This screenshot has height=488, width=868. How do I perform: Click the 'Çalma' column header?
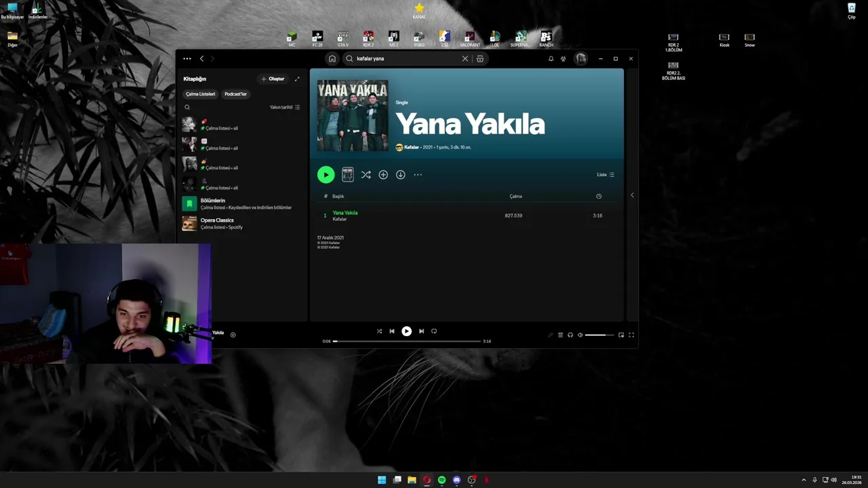516,197
